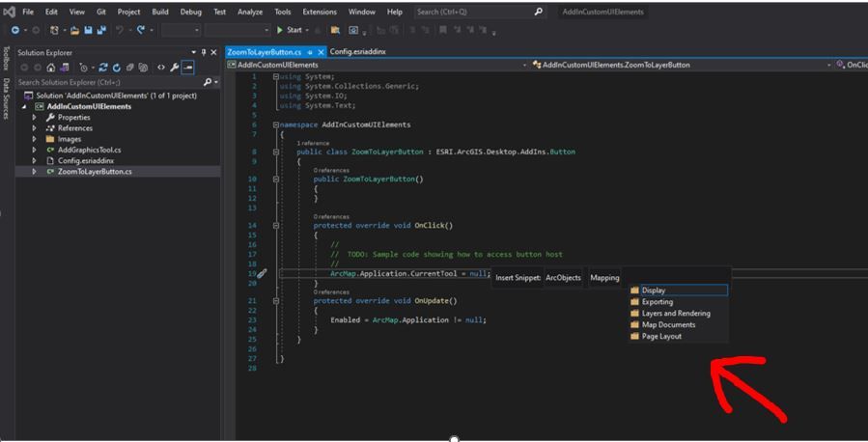The image size is (868, 442).
Task: Toggle the Preview Selected Items button
Action: (x=188, y=68)
